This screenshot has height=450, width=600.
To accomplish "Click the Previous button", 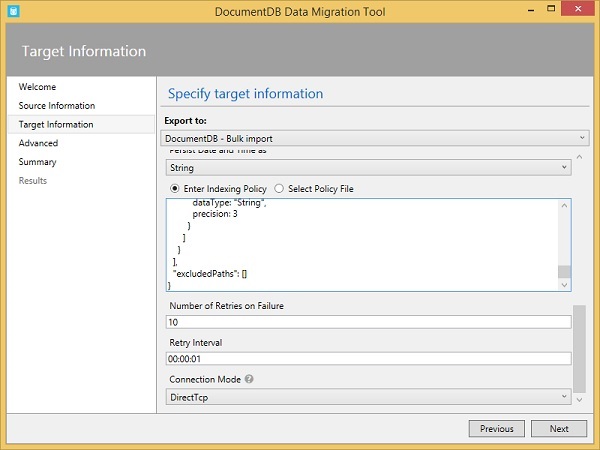I will pos(496,428).
